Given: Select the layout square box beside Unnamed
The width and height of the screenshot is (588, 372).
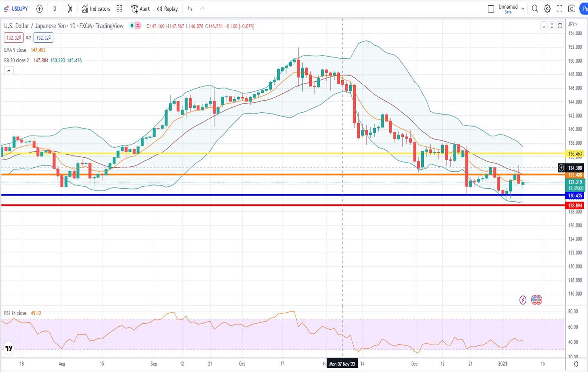Looking at the screenshot, I should pos(491,9).
